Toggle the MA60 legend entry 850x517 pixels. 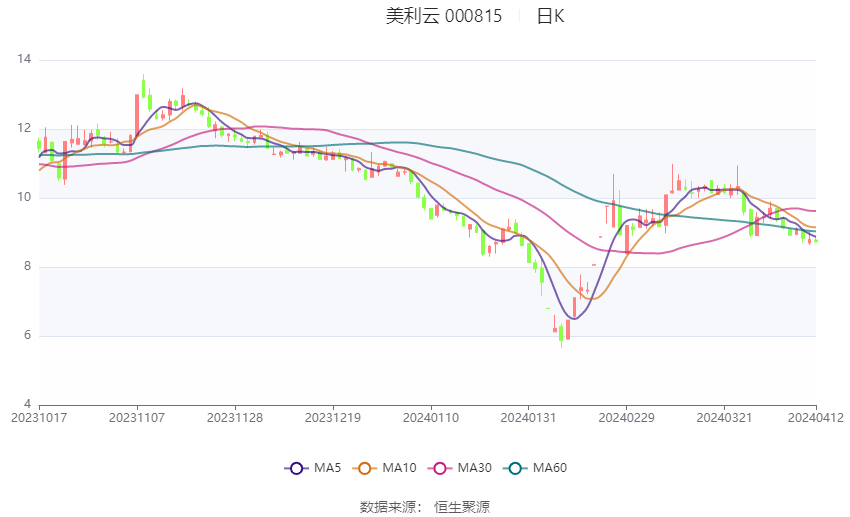point(535,468)
